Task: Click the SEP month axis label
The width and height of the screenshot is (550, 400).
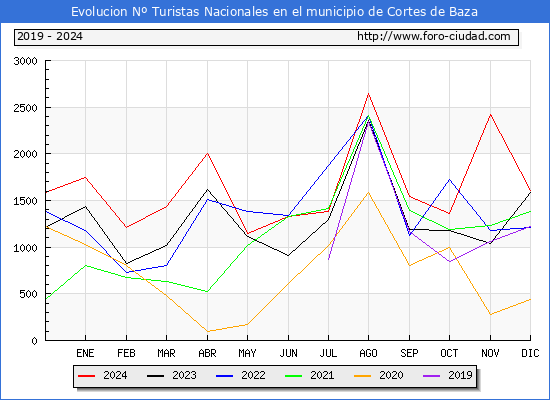Action: 409,353
